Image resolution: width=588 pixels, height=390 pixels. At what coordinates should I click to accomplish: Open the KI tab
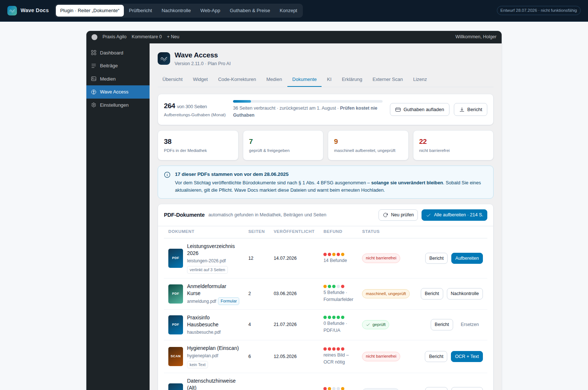point(329,79)
